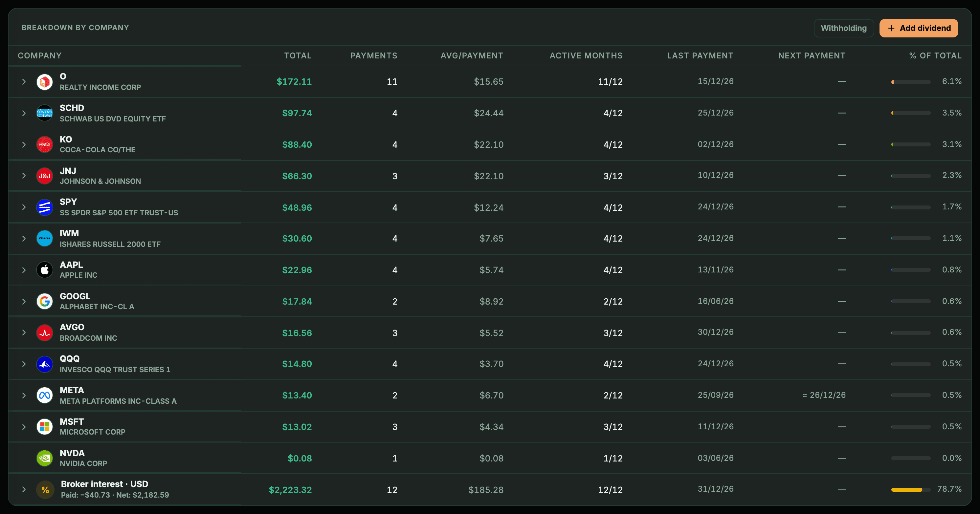Click 'SCHWAB US DVD EQUITY ETF' text
The image size is (980, 514).
tap(113, 119)
